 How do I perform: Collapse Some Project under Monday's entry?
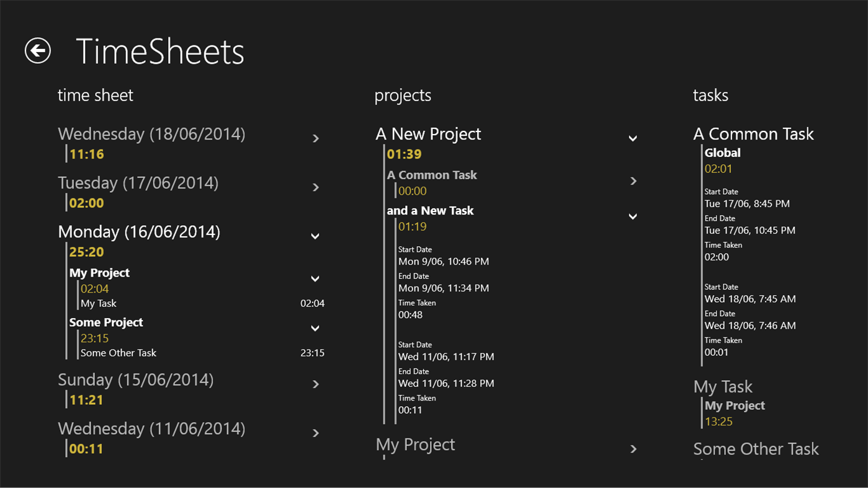pos(315,328)
